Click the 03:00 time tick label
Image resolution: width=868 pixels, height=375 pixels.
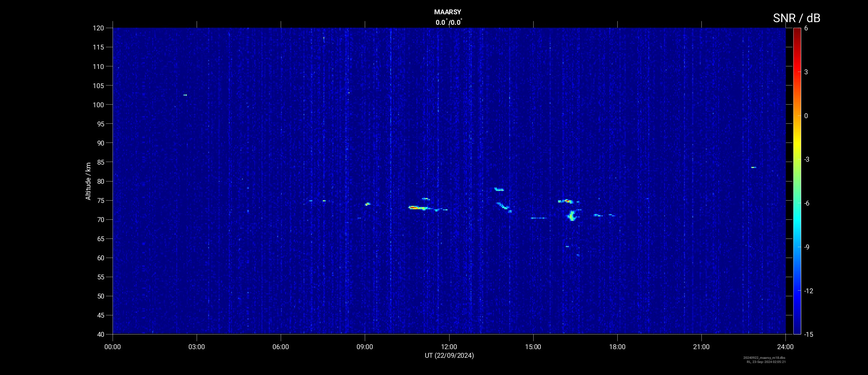coord(197,347)
